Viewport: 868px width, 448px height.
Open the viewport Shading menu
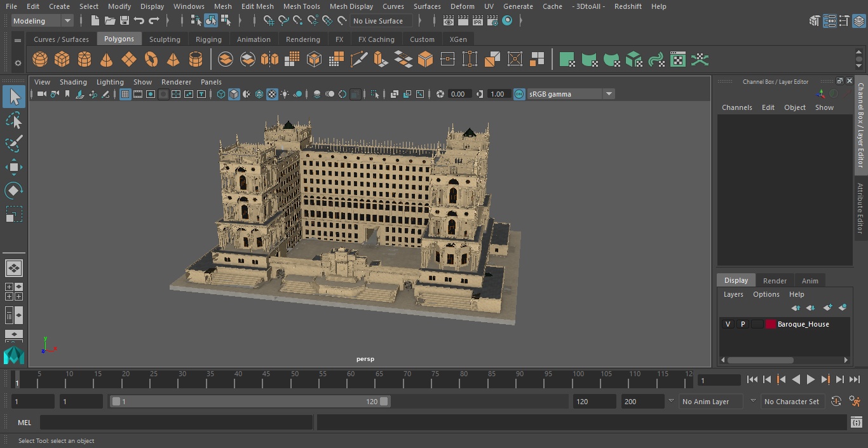click(73, 82)
